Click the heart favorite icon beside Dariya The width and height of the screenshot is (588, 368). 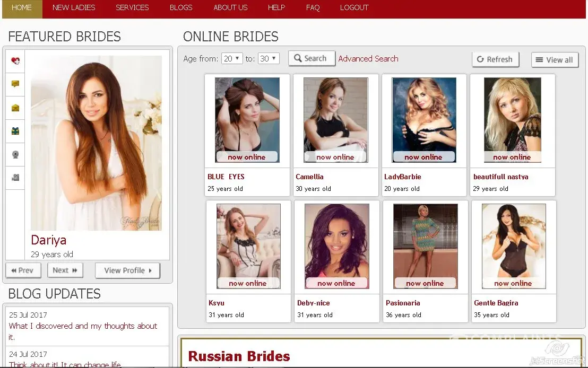coord(15,60)
